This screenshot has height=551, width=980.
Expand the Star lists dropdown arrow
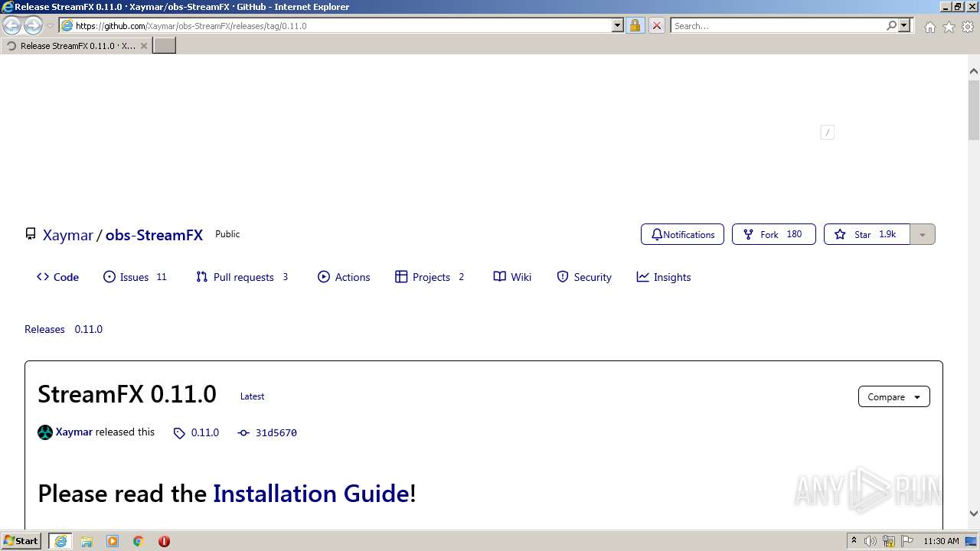click(923, 234)
